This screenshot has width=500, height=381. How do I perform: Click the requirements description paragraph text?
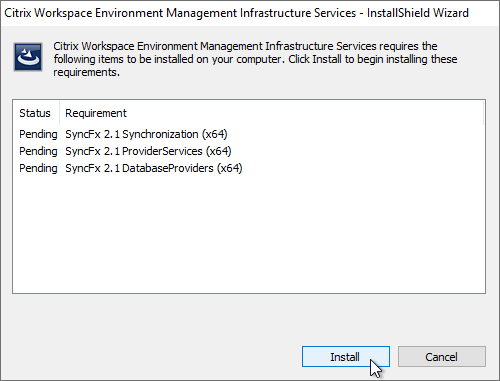255,59
